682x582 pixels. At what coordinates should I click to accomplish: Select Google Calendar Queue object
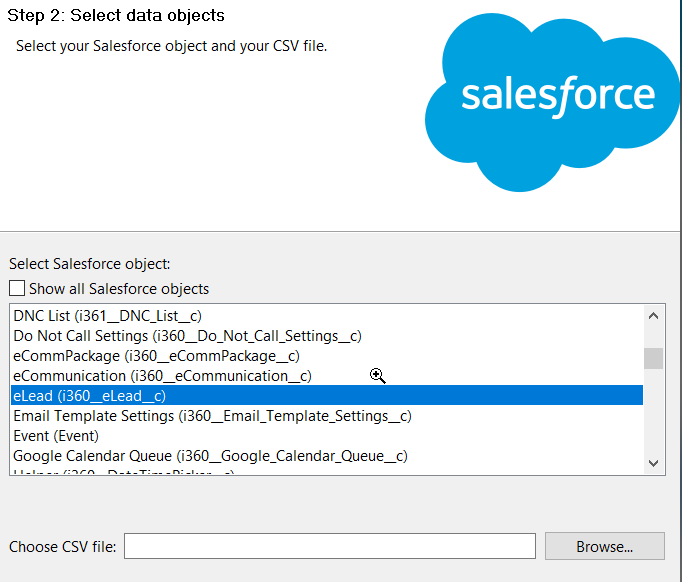tap(327, 456)
